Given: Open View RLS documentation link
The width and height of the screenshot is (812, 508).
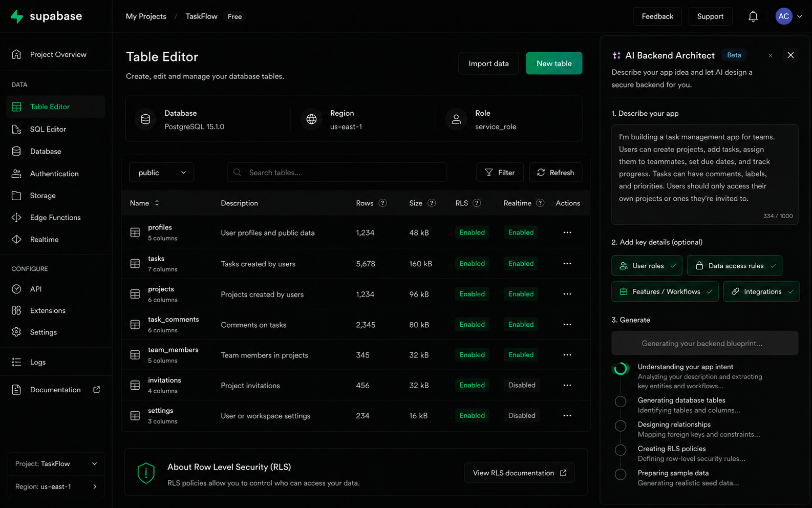Looking at the screenshot, I should point(519,473).
